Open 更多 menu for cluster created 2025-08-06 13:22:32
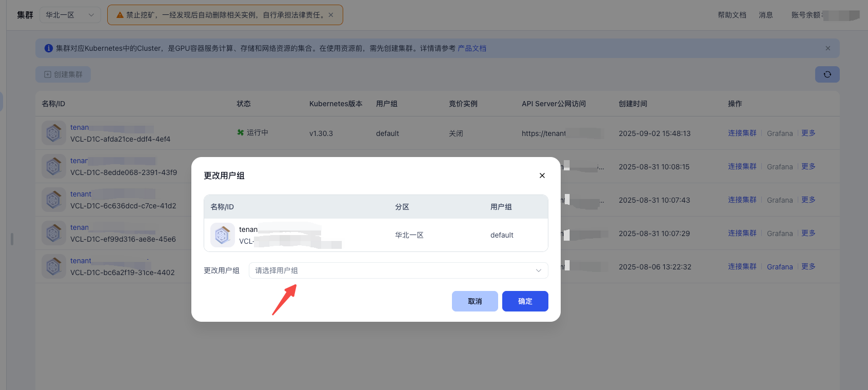The width and height of the screenshot is (868, 390). point(808,266)
